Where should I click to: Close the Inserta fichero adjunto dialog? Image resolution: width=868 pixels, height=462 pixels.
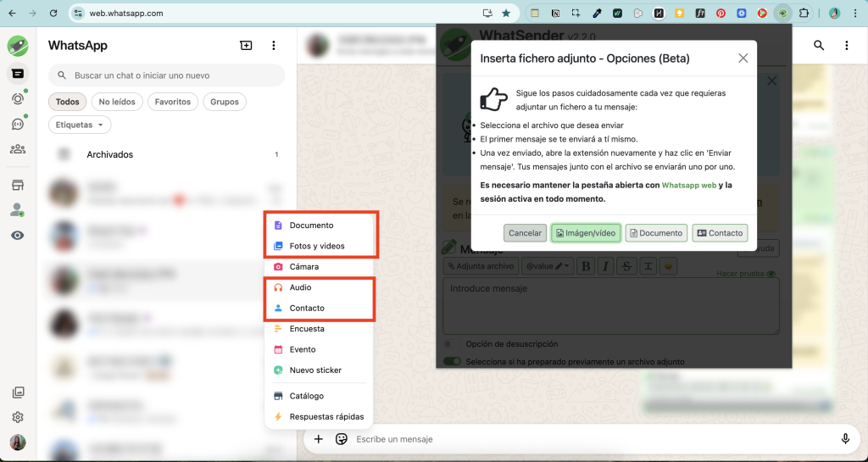pyautogui.click(x=743, y=58)
